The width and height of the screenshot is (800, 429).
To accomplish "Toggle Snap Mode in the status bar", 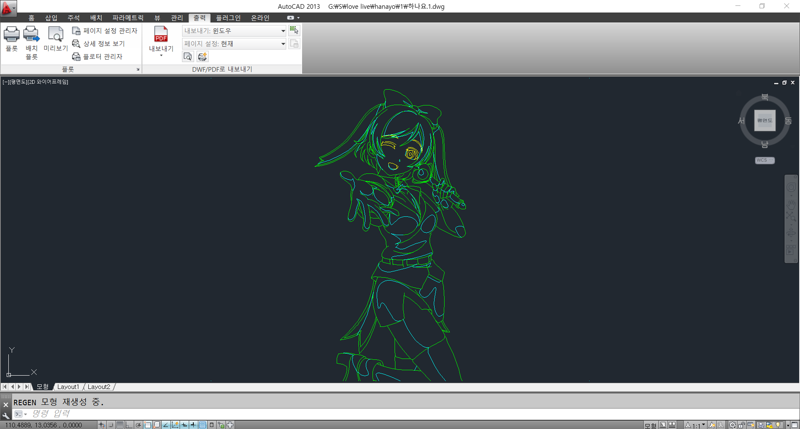I will [x=111, y=425].
